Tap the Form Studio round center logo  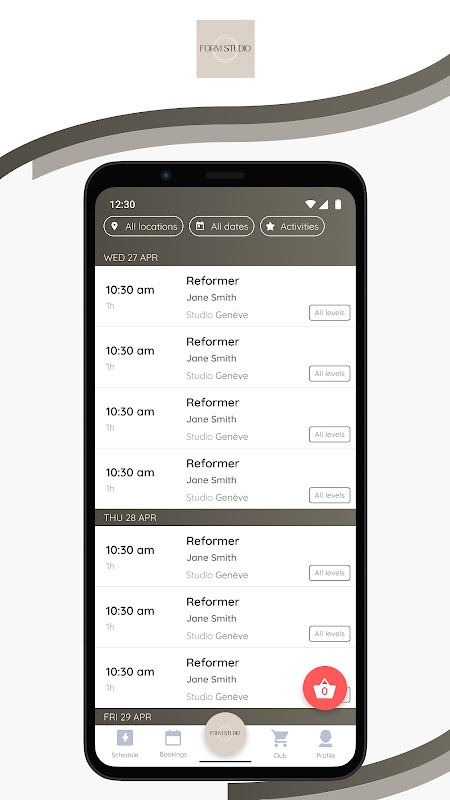point(225,733)
